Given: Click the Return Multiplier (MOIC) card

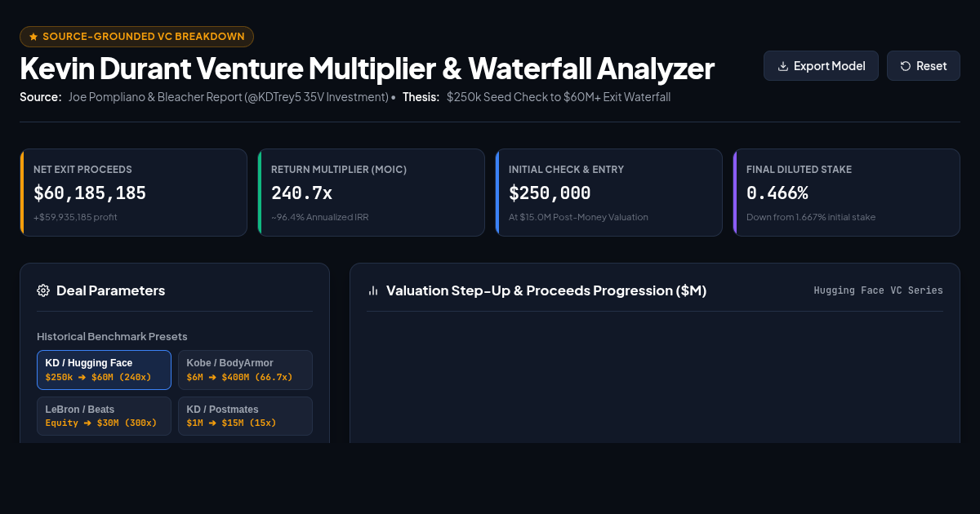Looking at the screenshot, I should coord(371,193).
